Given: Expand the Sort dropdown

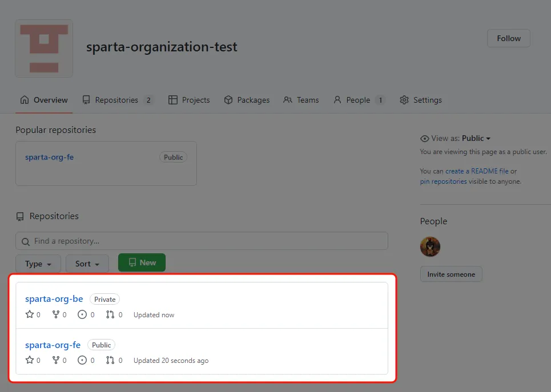Looking at the screenshot, I should pos(87,264).
